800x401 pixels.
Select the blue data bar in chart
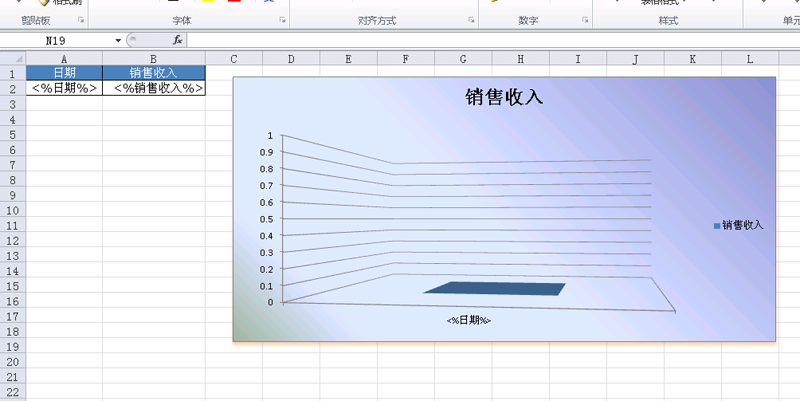click(494, 289)
